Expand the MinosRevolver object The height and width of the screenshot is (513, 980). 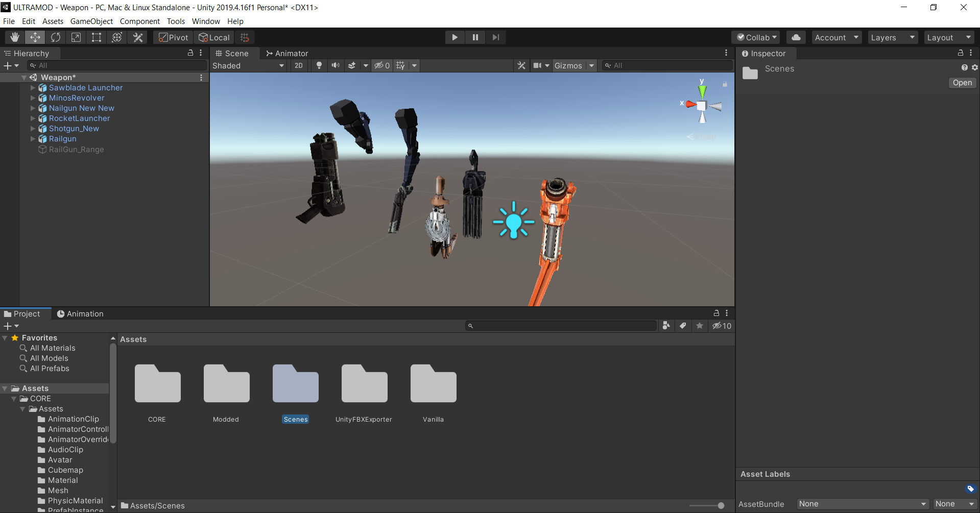pyautogui.click(x=33, y=98)
